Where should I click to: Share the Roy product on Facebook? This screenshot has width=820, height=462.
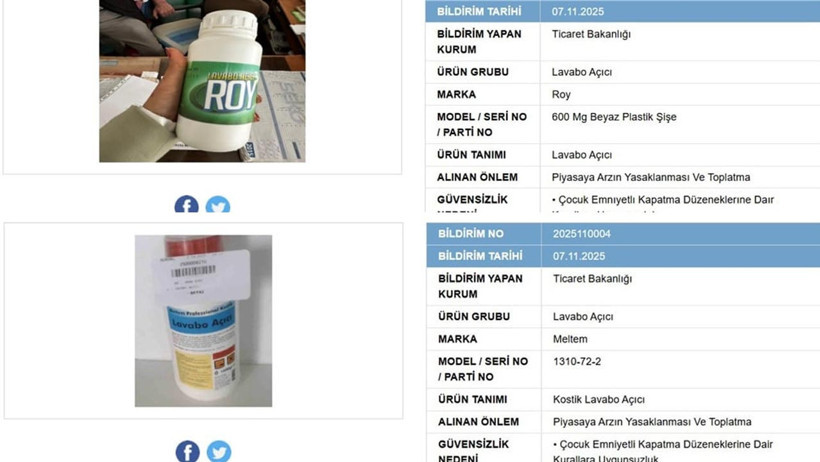(187, 205)
